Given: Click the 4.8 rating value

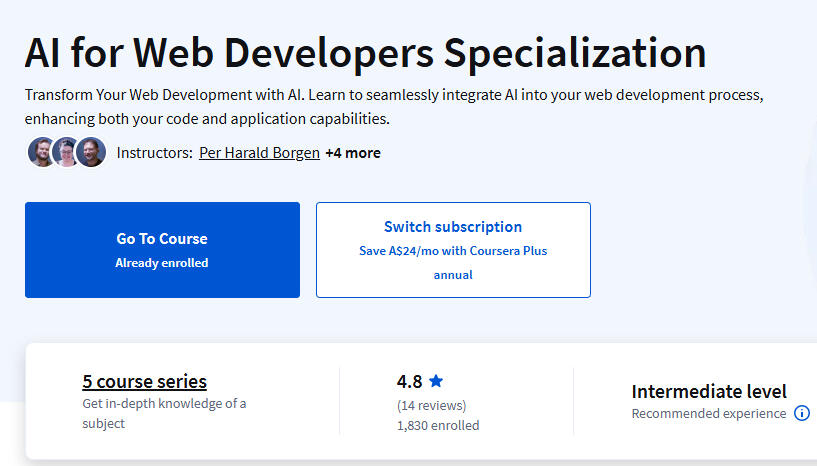Looking at the screenshot, I should [410, 382].
